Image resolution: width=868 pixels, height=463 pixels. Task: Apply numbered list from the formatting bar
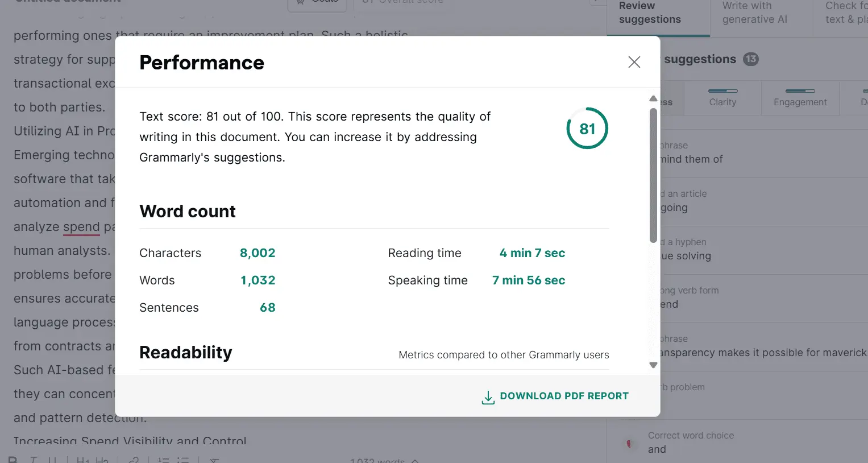coord(164,460)
